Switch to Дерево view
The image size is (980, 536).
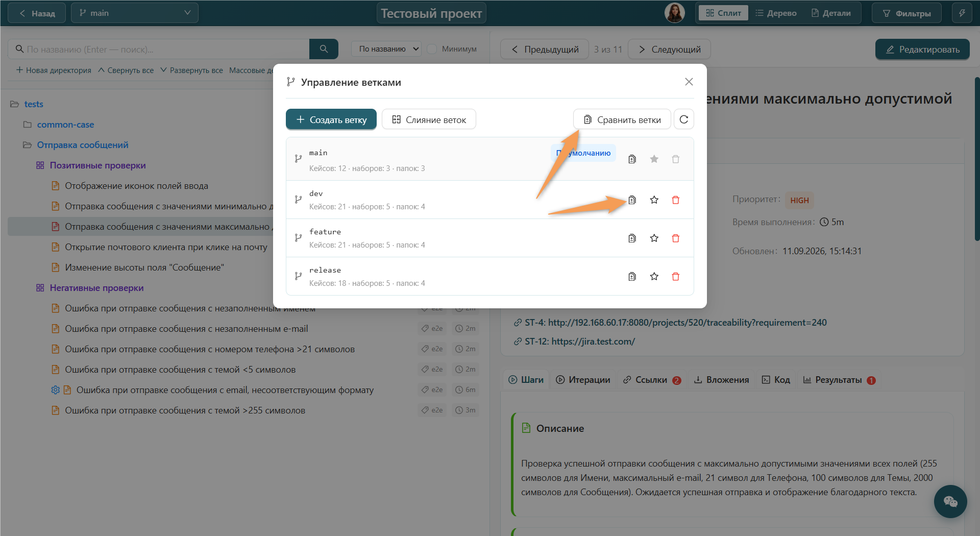(x=776, y=13)
